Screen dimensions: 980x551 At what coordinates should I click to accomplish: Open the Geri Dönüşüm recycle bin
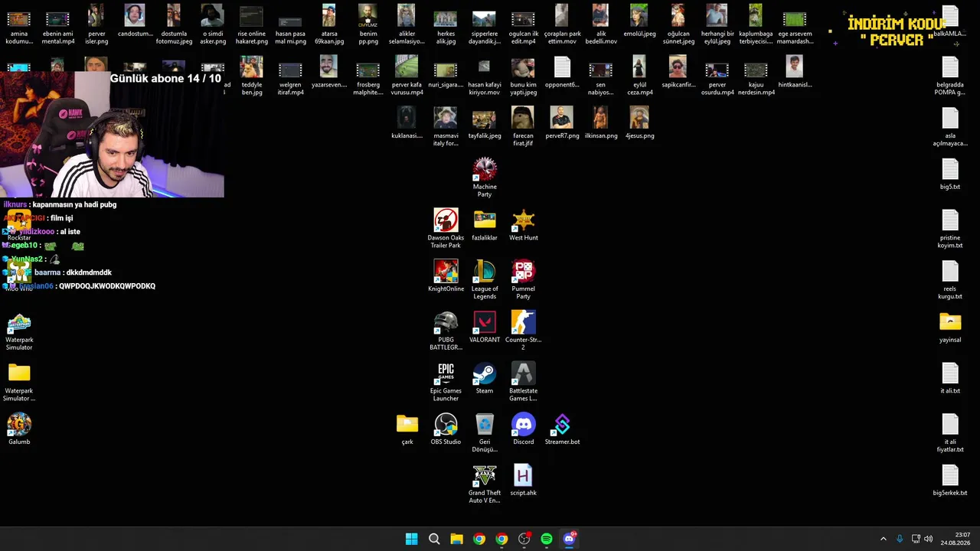pos(485,432)
